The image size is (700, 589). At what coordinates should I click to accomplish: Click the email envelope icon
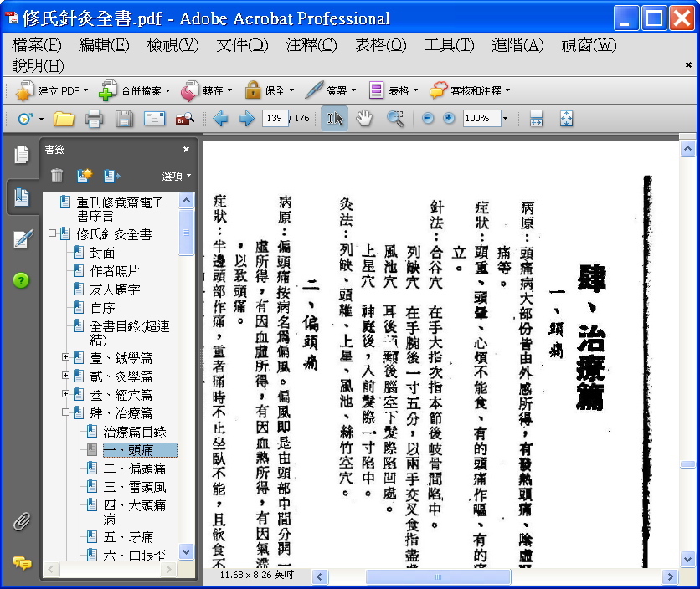pos(154,119)
